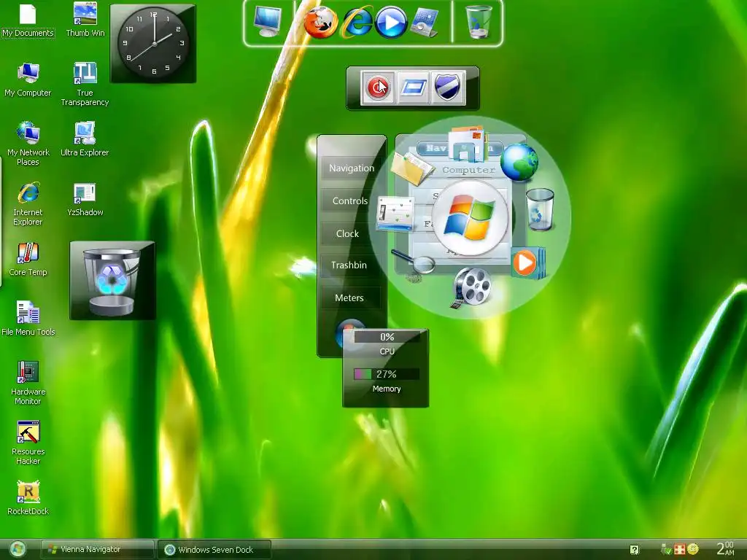Click the blue window icon in controls widget
747x560 pixels.
pyautogui.click(x=413, y=87)
